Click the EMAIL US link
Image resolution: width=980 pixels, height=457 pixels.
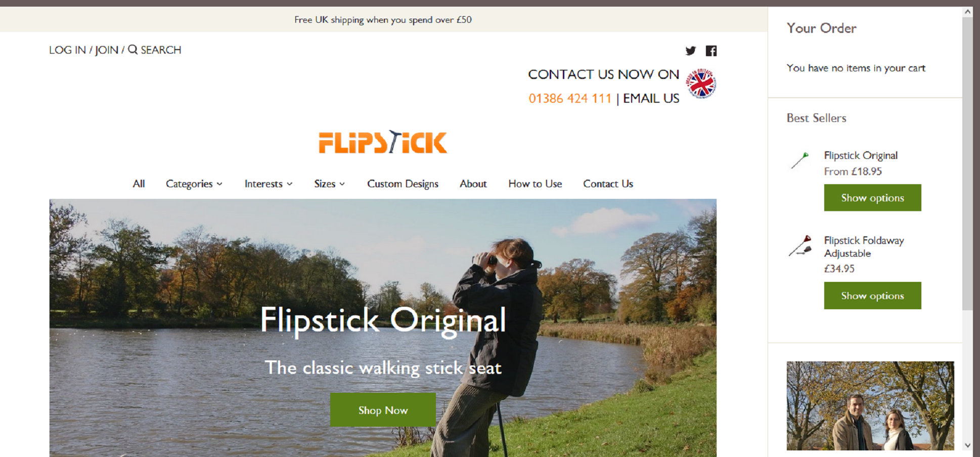651,98
